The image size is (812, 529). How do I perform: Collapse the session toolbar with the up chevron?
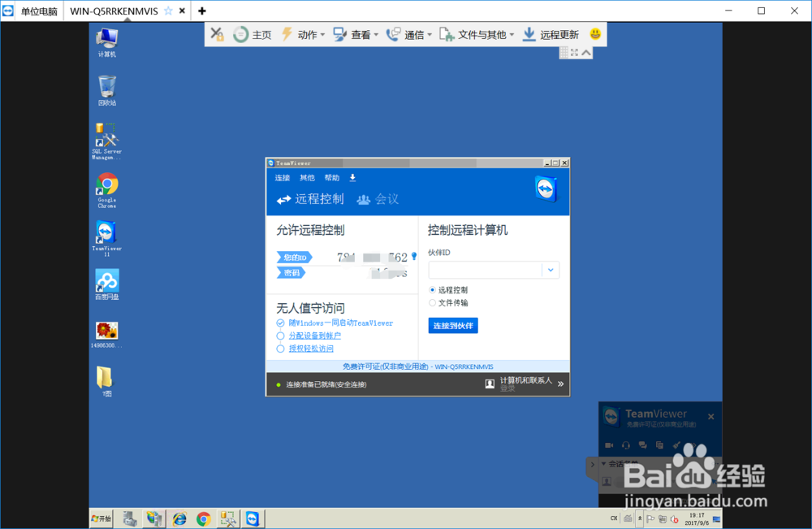tap(586, 52)
